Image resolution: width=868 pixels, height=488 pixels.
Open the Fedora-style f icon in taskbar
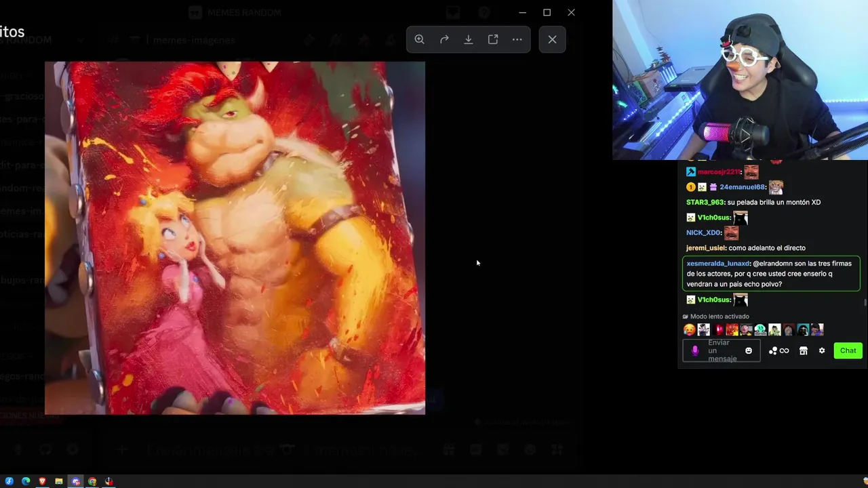pyautogui.click(x=9, y=481)
